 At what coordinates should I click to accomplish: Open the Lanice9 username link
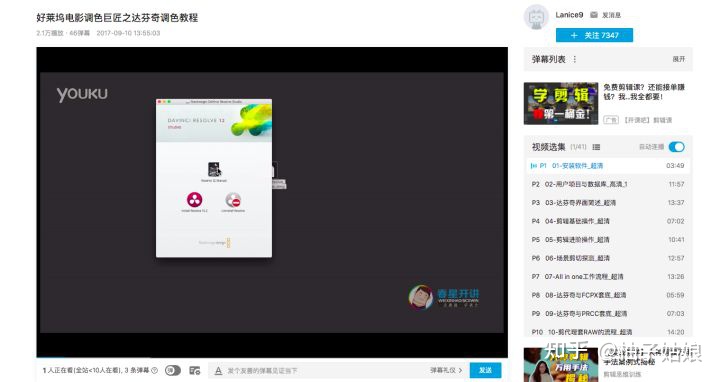(569, 15)
